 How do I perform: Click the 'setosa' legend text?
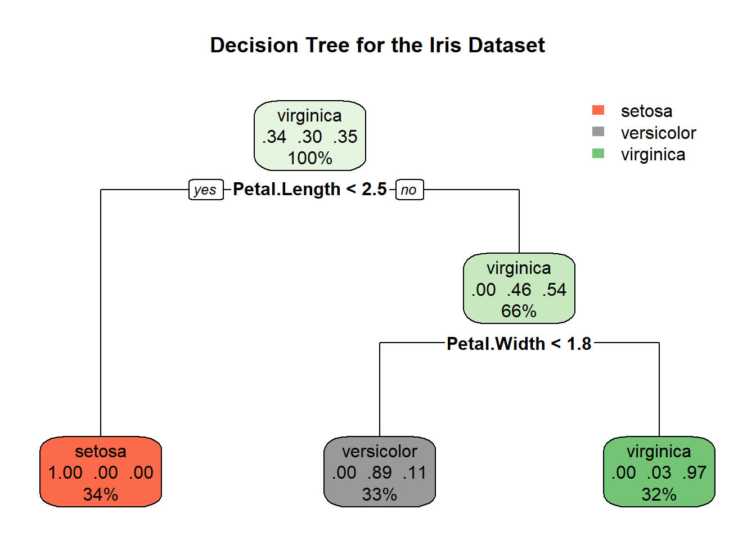pos(646,111)
